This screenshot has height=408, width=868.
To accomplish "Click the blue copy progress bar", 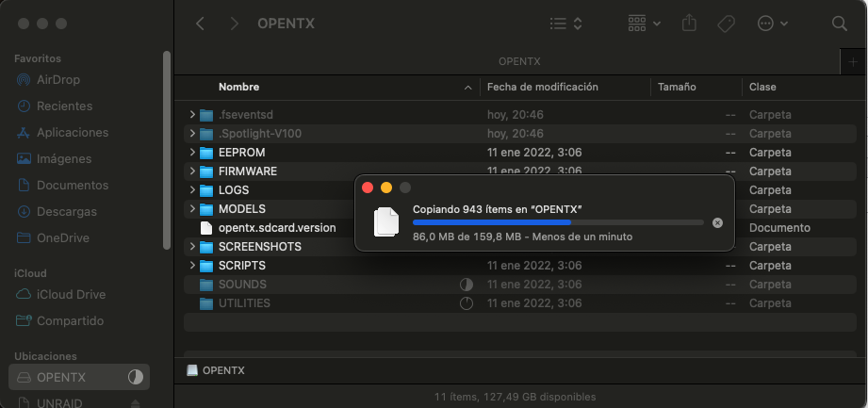I will coord(558,222).
